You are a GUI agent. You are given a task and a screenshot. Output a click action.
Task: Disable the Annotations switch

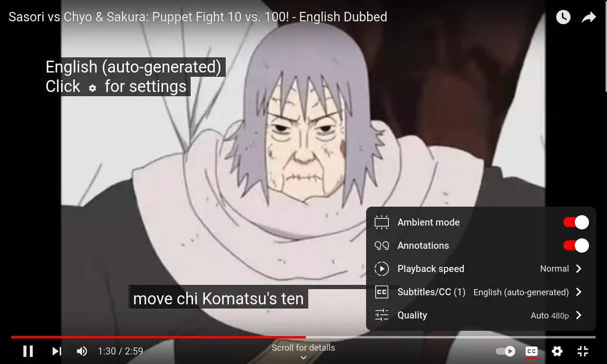tap(576, 246)
